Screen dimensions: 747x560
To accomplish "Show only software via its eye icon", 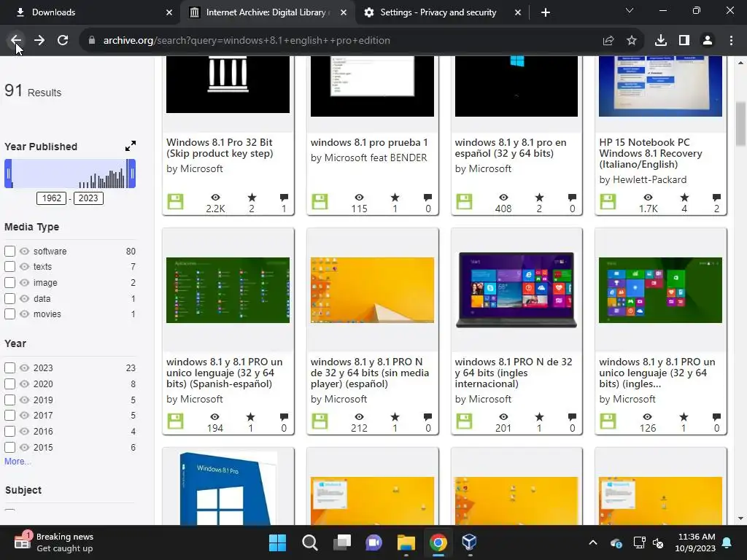I will pyautogui.click(x=24, y=251).
